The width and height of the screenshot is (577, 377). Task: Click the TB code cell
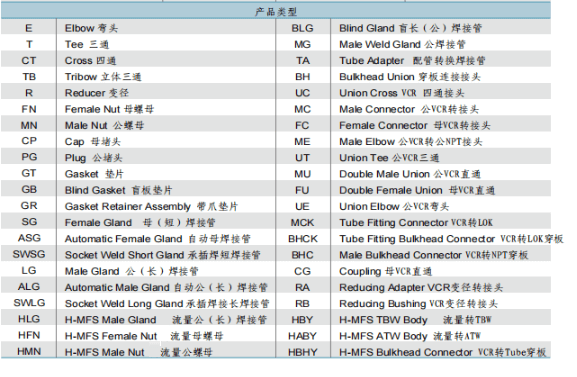(x=29, y=77)
